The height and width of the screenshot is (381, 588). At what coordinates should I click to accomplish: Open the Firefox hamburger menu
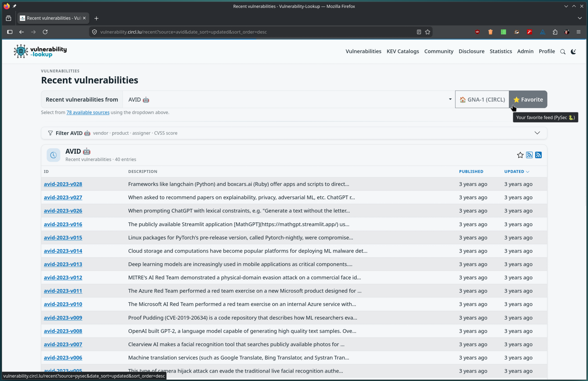(578, 32)
